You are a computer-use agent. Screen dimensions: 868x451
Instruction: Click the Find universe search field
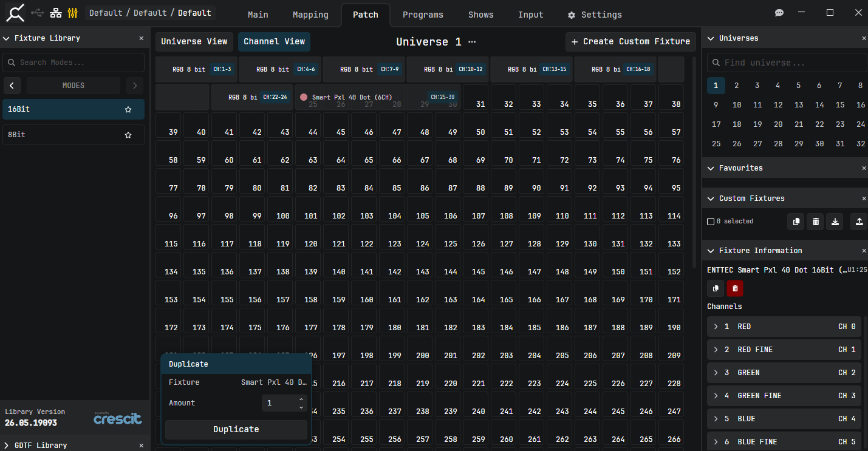(x=787, y=63)
